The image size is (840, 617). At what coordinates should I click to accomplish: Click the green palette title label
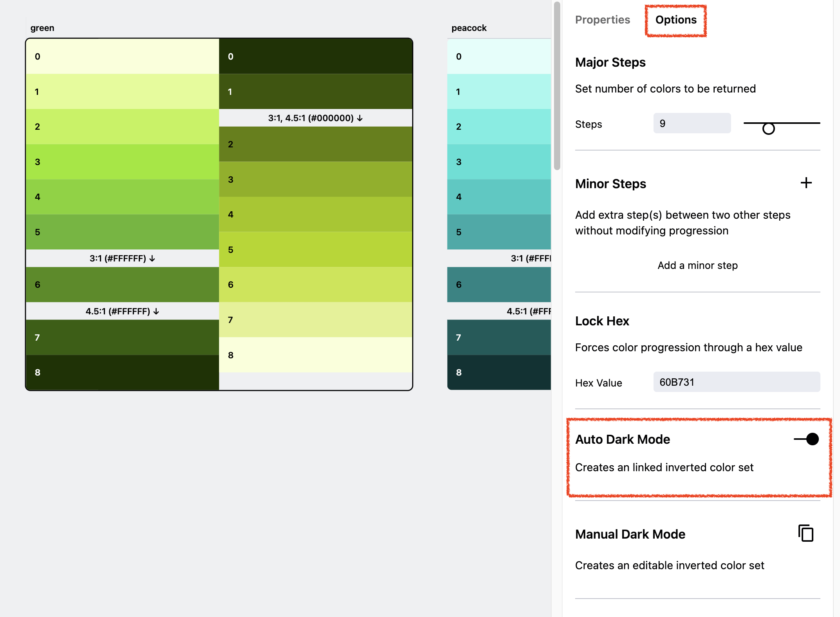pyautogui.click(x=42, y=28)
